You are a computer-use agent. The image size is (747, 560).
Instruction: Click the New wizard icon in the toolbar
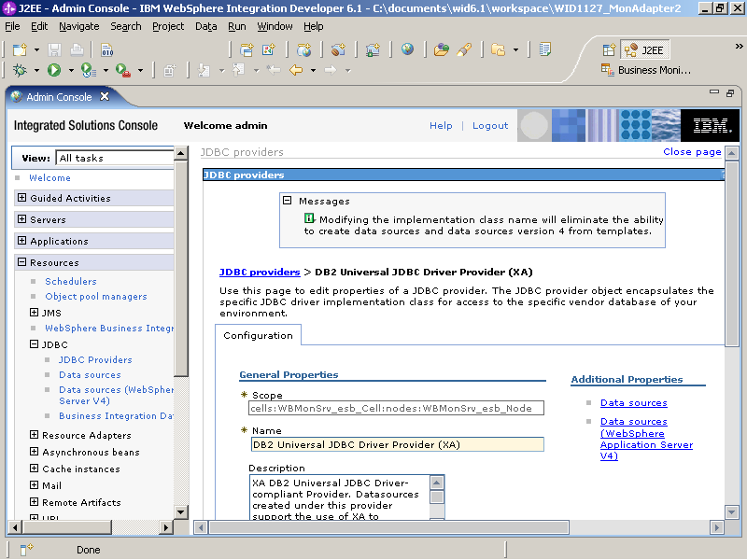coord(21,49)
